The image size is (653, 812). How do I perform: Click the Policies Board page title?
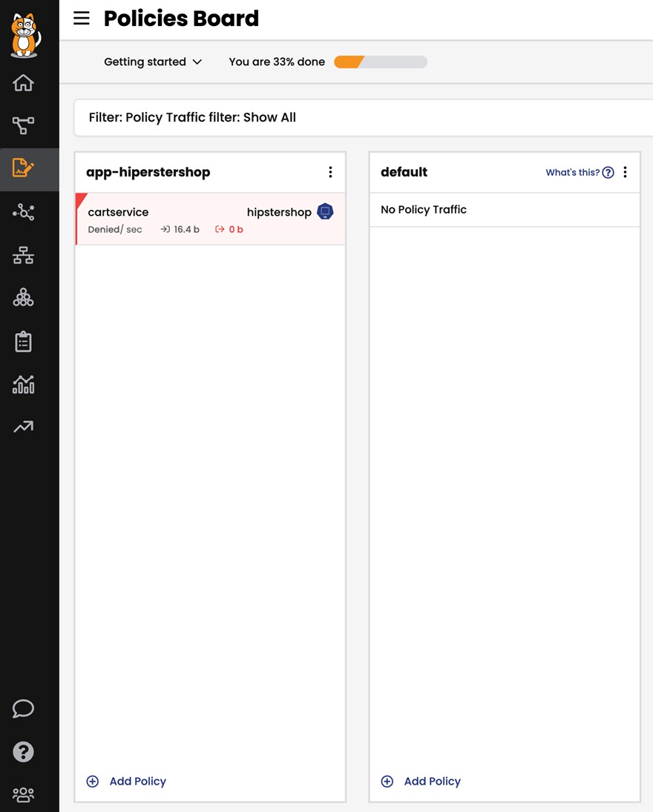(x=181, y=19)
